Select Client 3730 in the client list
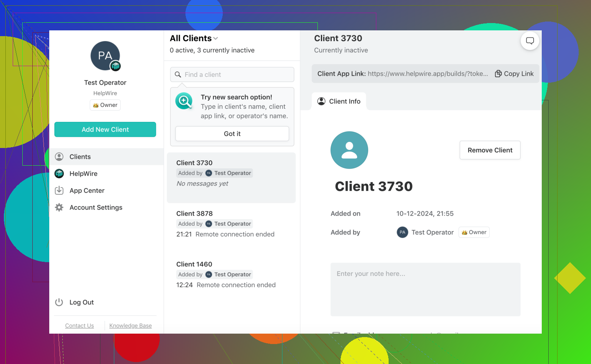 tap(231, 178)
